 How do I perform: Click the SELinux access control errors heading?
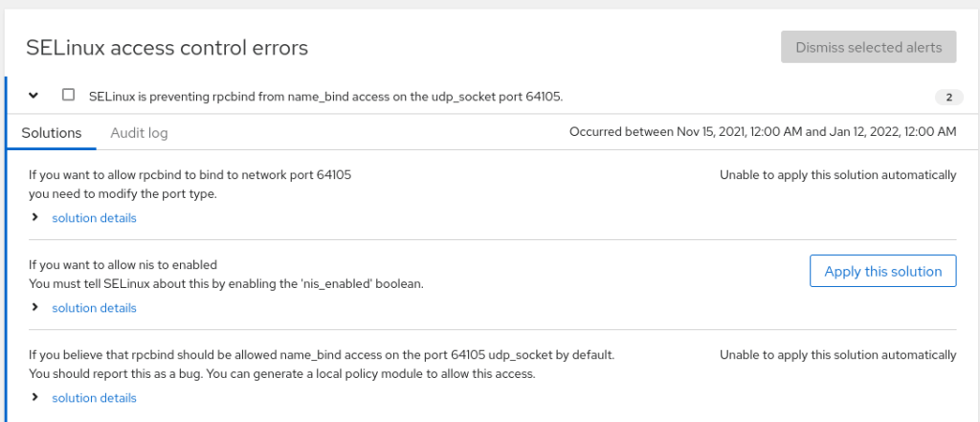click(x=167, y=47)
